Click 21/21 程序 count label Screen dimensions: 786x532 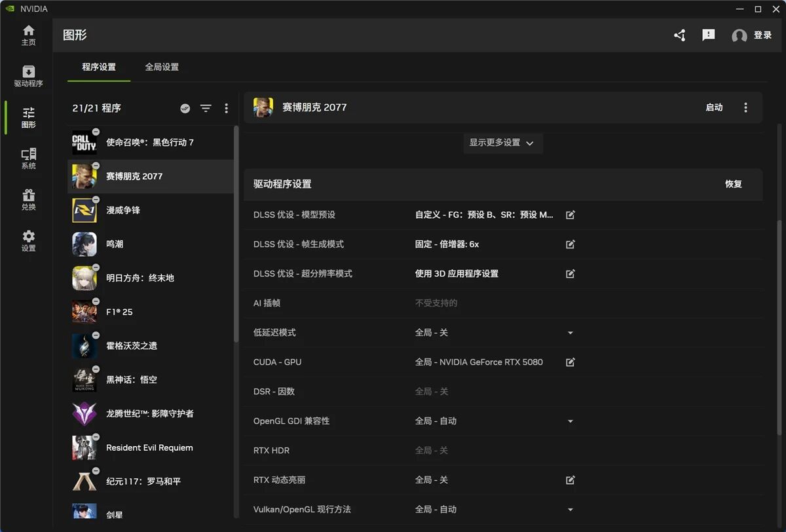(x=97, y=108)
